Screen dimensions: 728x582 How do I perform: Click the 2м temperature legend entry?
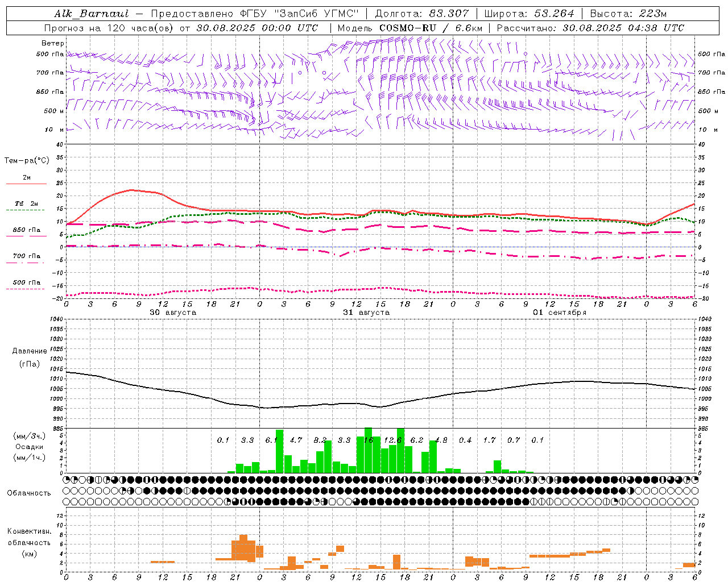pyautogui.click(x=26, y=178)
